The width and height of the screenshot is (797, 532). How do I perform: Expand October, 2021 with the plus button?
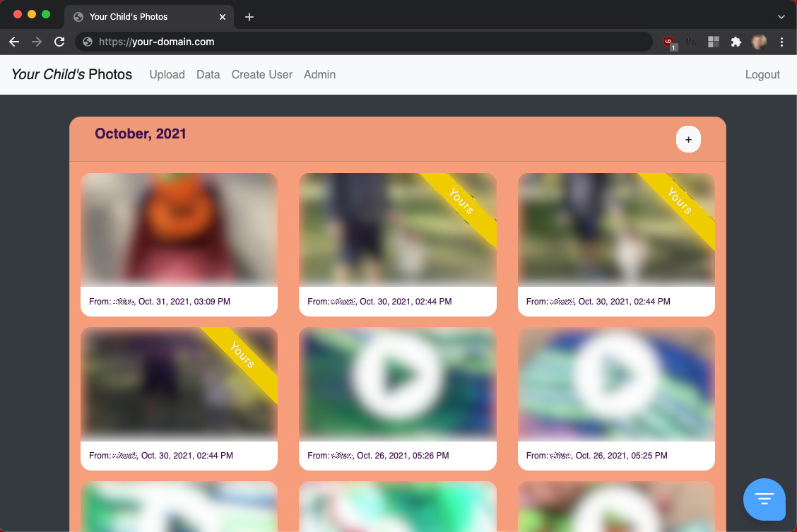click(688, 139)
